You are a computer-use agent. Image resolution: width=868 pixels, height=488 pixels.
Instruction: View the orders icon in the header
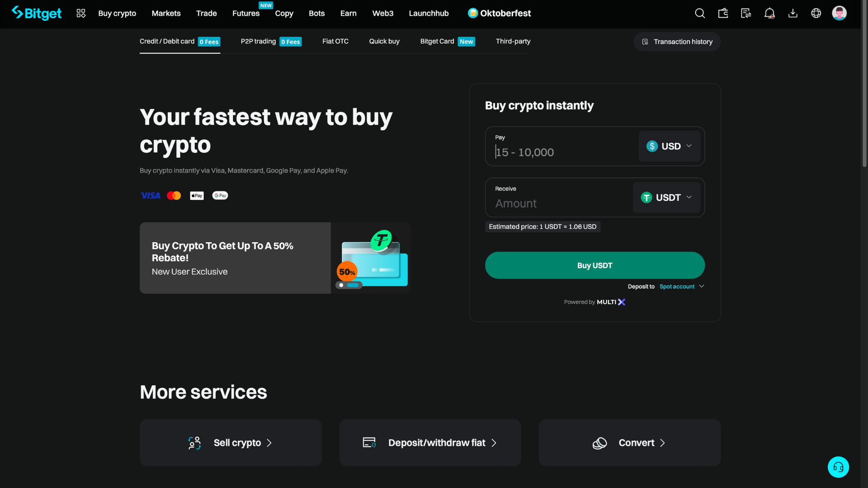tap(746, 13)
